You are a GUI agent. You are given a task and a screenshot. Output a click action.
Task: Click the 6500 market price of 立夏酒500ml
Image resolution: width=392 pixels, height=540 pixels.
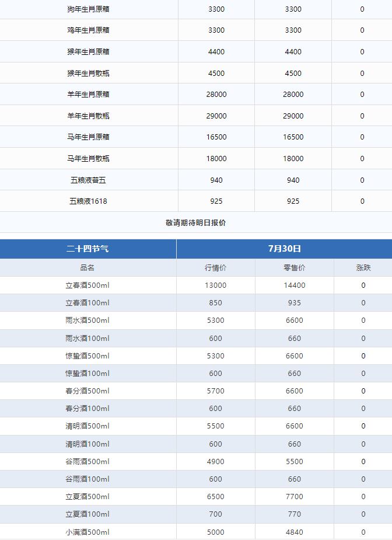click(x=215, y=497)
